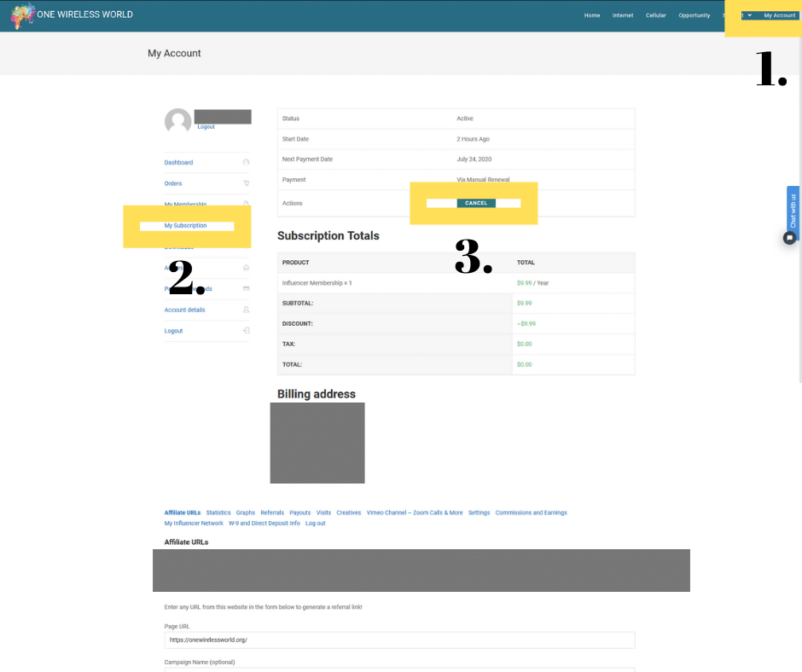Open the affiliate Settings tab
This screenshot has width=802, height=672.
coord(479,513)
